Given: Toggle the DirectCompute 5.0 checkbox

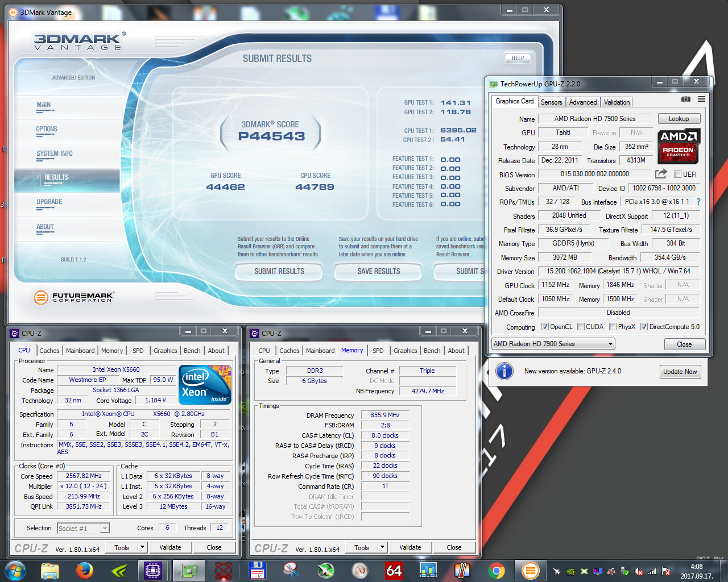Looking at the screenshot, I should tap(644, 327).
